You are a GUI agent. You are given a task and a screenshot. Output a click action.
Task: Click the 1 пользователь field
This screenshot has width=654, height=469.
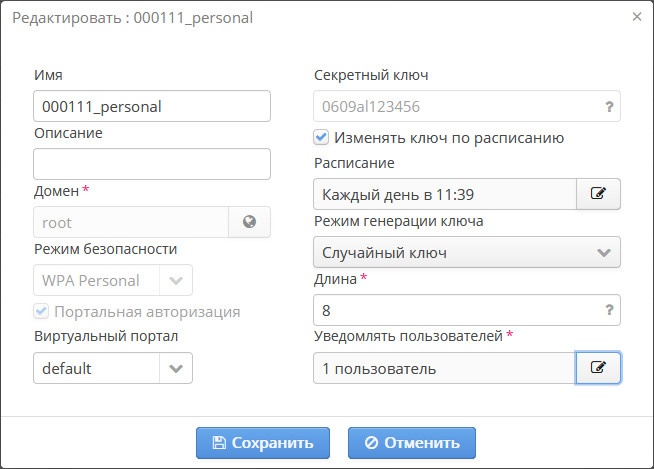click(444, 368)
